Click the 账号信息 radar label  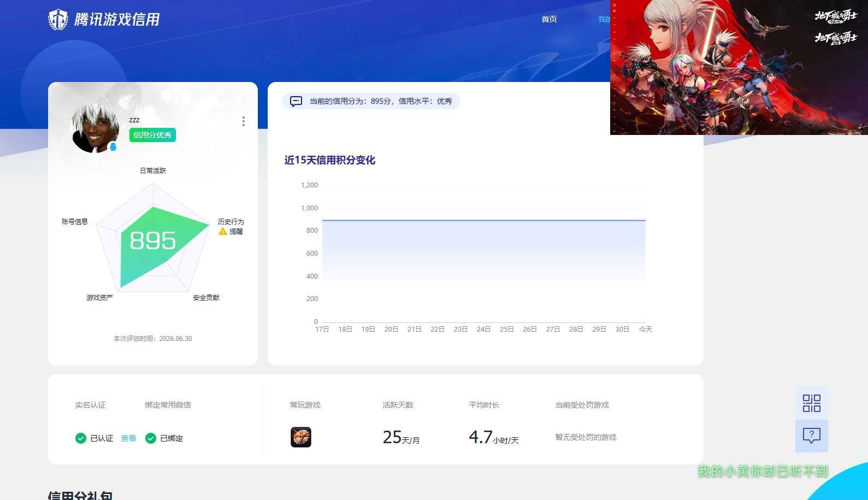(75, 221)
